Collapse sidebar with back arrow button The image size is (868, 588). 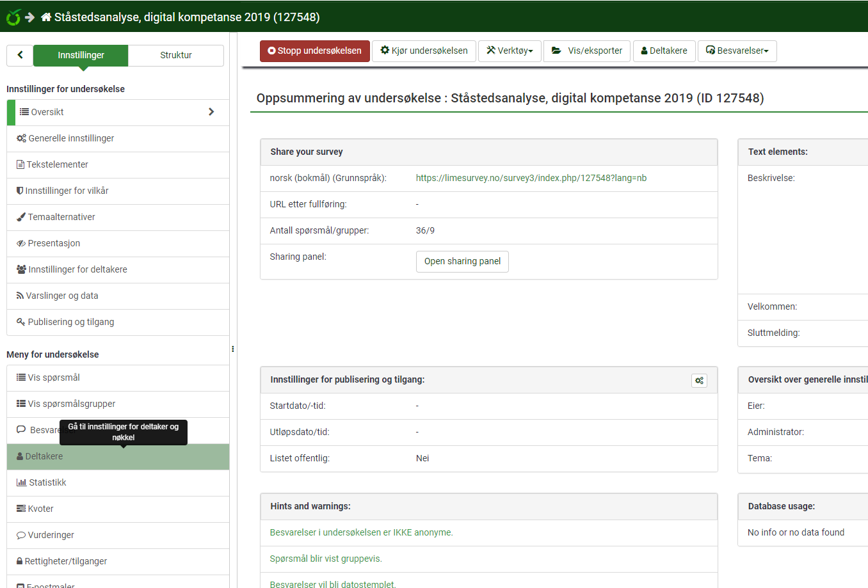click(x=20, y=55)
